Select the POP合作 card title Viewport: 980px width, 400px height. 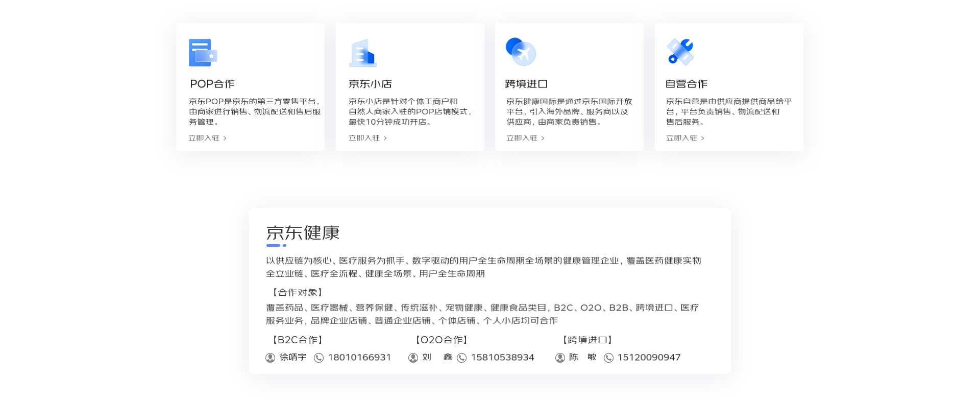click(x=212, y=84)
